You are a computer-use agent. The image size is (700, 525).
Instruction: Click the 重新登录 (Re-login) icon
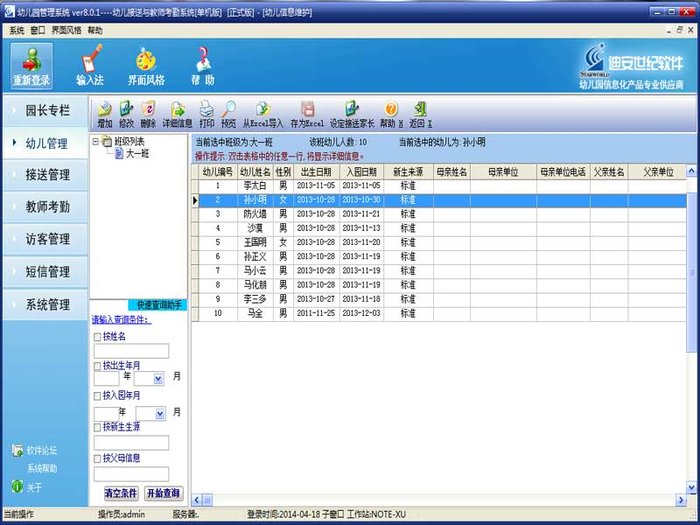tap(31, 65)
